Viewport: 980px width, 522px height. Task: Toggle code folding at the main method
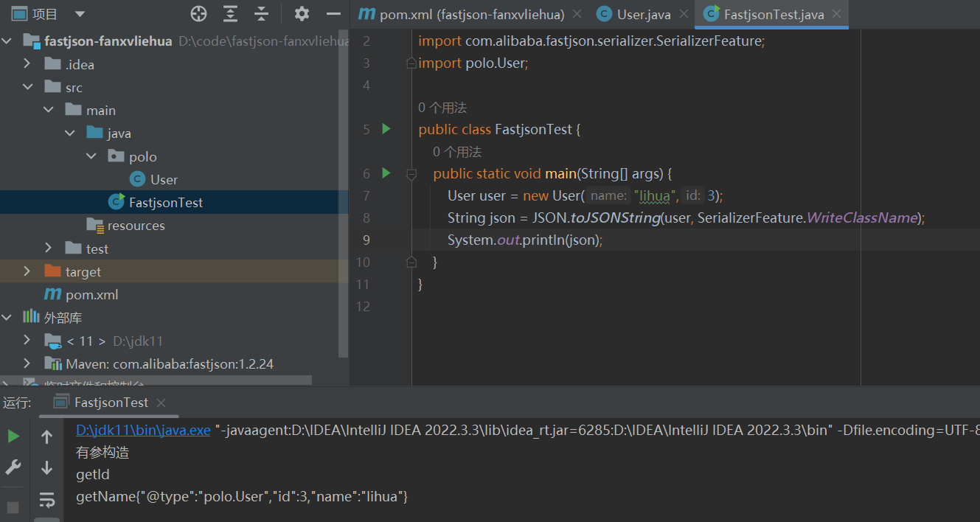click(x=411, y=174)
